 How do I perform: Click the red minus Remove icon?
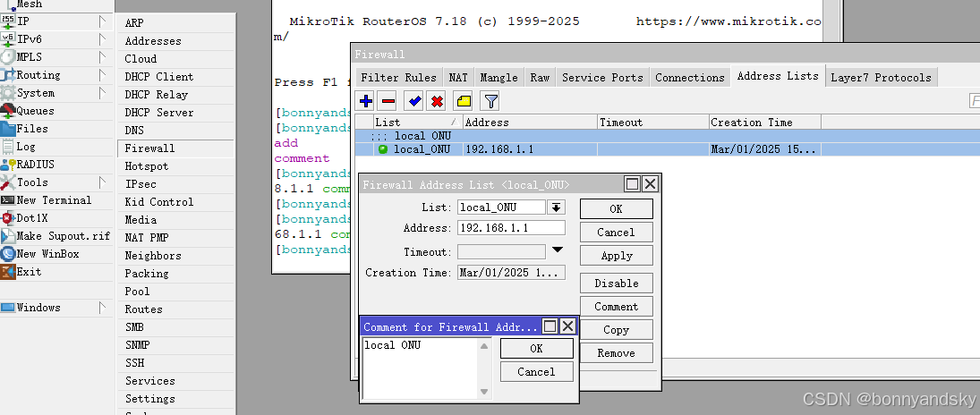[388, 101]
